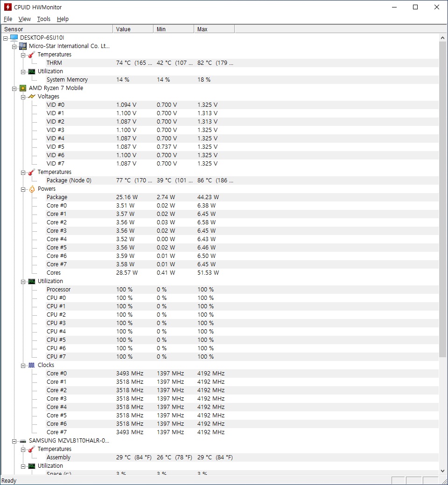Click the 51.53 W cores max value
Screen dimensions: 448x485
[x=208, y=272]
